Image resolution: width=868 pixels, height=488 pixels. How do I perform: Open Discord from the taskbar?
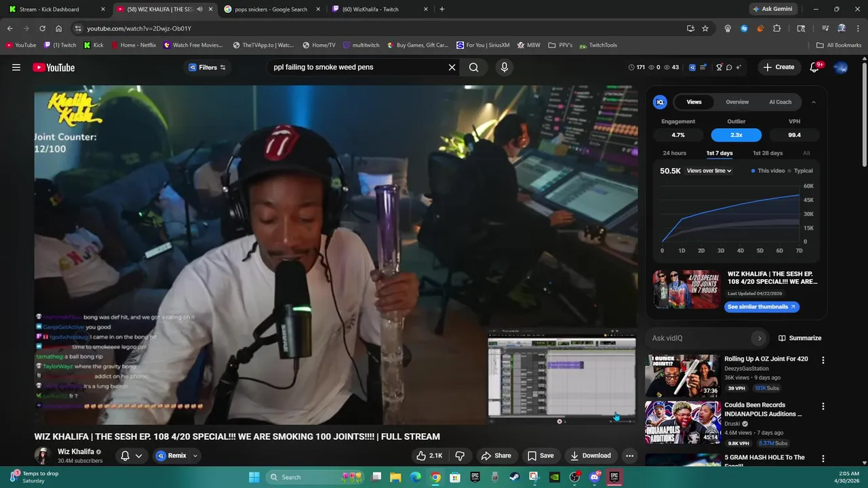coord(595,477)
